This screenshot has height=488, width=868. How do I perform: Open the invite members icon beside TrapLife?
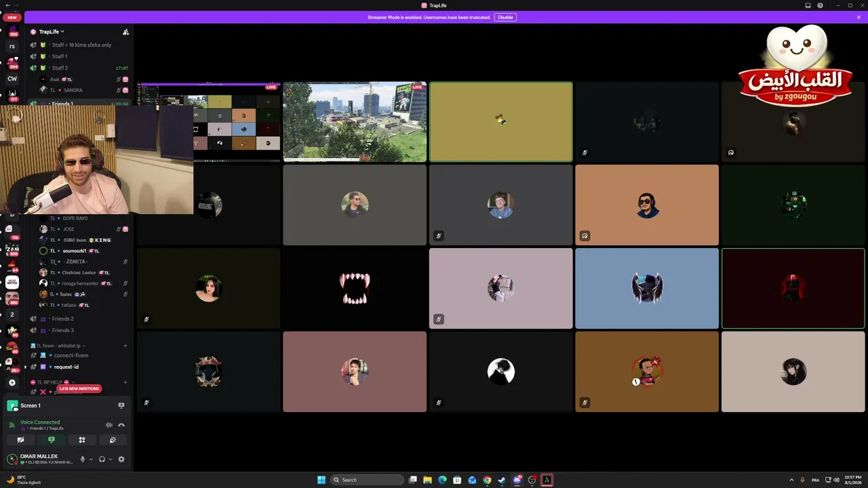pos(125,32)
